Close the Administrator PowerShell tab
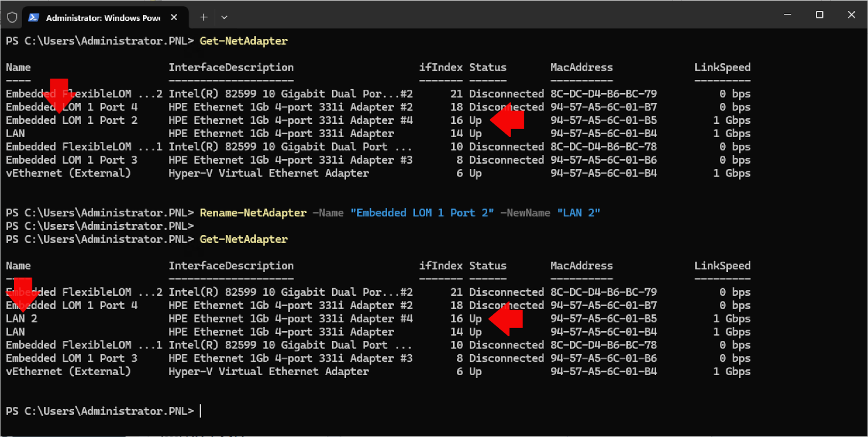The width and height of the screenshot is (868, 437). (173, 17)
